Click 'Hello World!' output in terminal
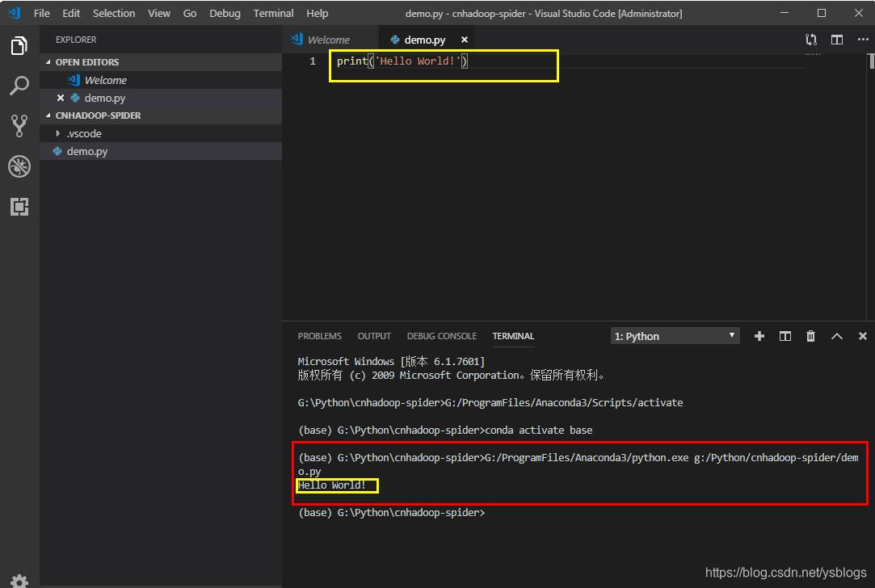Viewport: 875px width, 588px height. click(331, 485)
